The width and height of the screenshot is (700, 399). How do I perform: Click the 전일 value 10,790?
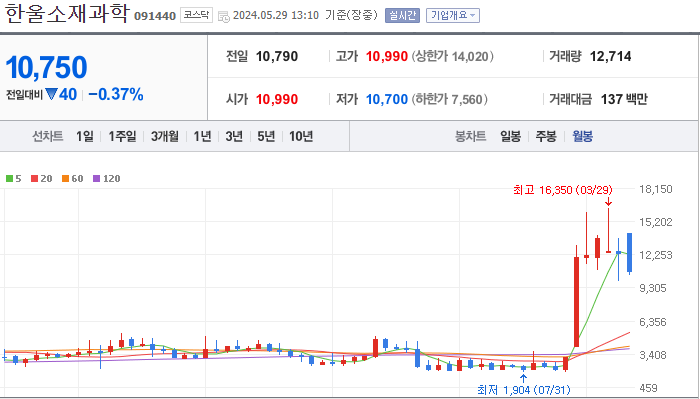click(277, 56)
